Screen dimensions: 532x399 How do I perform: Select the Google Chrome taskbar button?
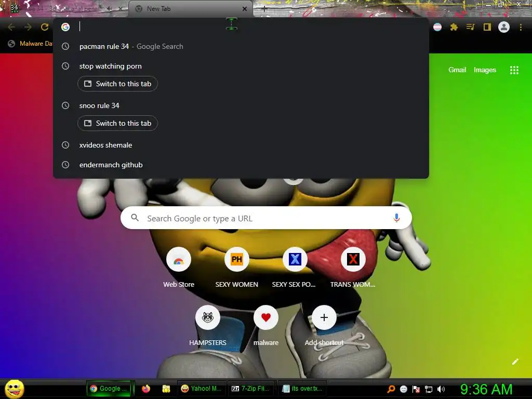109,389
